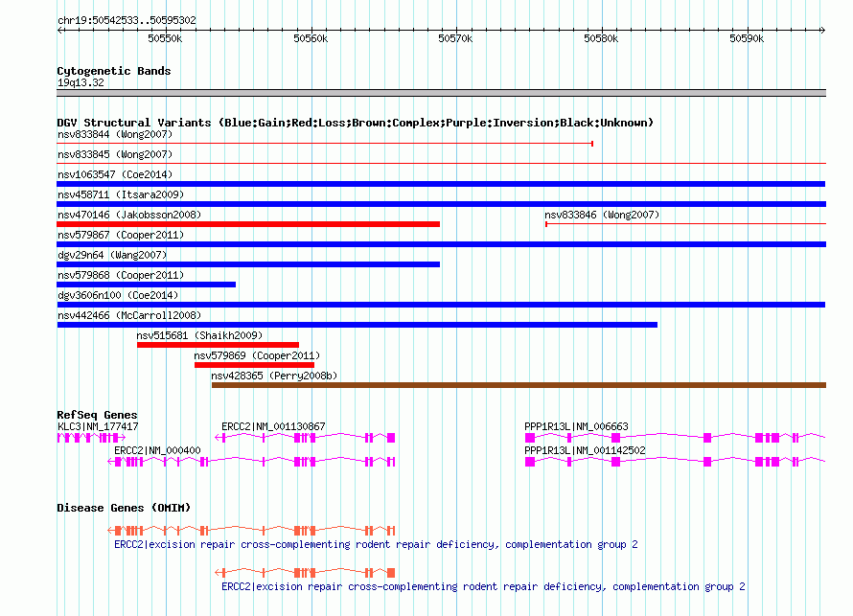The width and height of the screenshot is (853, 616).
Task: Select the RefSeq Genes track title
Action: point(98,415)
